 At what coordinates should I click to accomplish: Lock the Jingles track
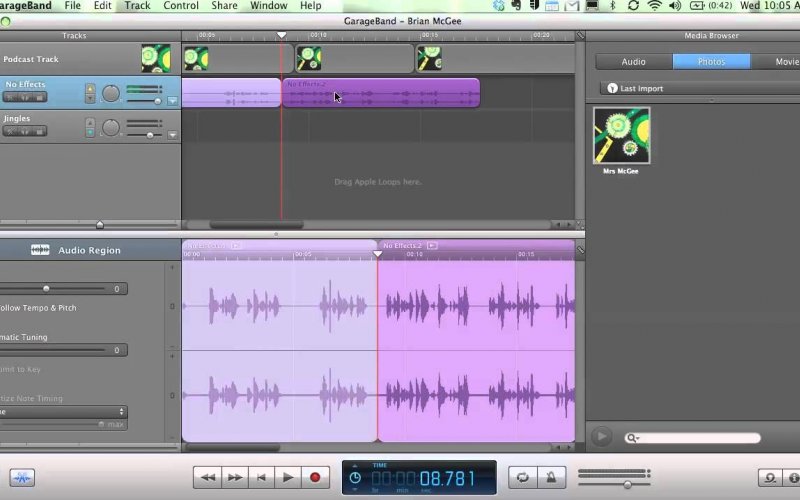click(x=39, y=131)
